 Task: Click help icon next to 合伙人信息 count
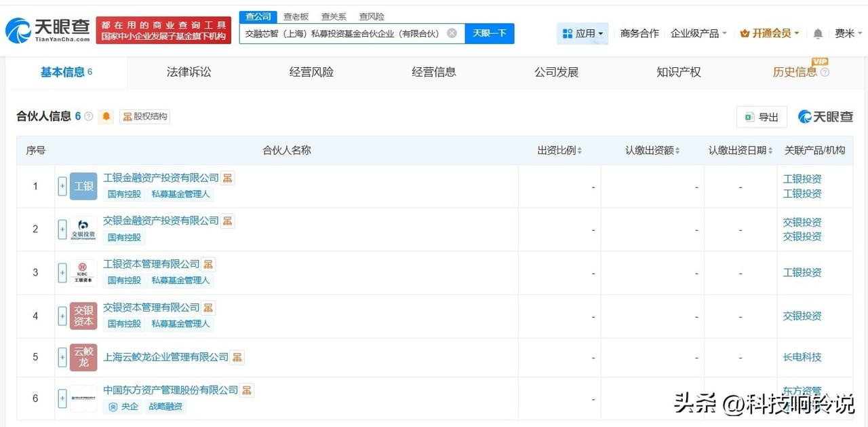click(x=88, y=116)
